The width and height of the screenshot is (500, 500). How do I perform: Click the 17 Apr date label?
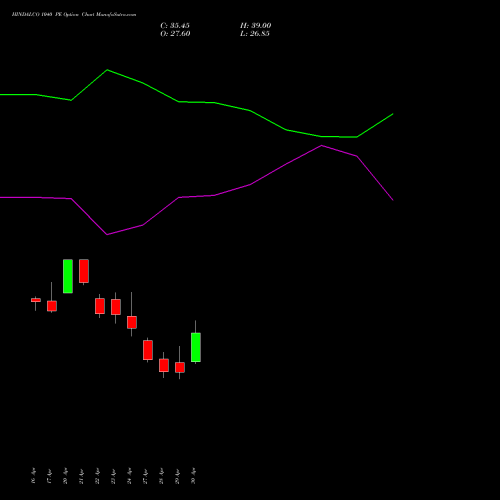[x=49, y=476]
